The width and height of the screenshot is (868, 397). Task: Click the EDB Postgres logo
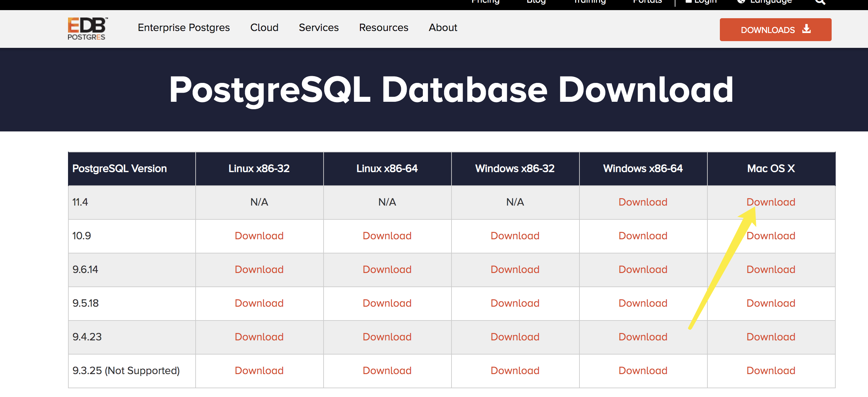point(87,29)
